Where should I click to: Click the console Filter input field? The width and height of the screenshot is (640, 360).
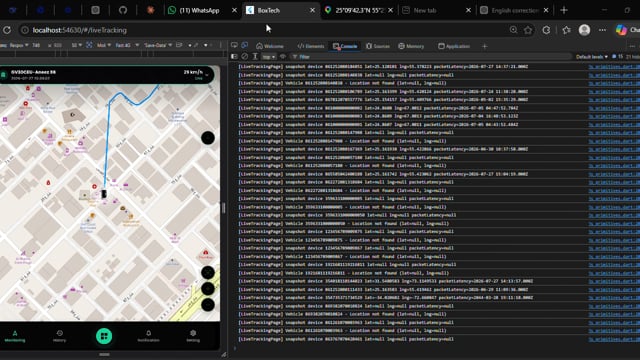[x=431, y=57]
